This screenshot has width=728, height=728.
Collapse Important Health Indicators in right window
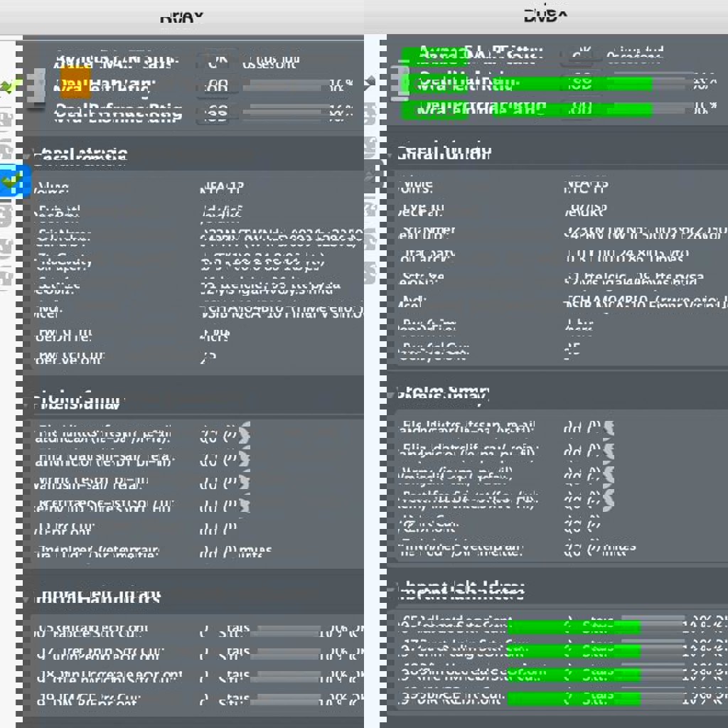pos(392,589)
